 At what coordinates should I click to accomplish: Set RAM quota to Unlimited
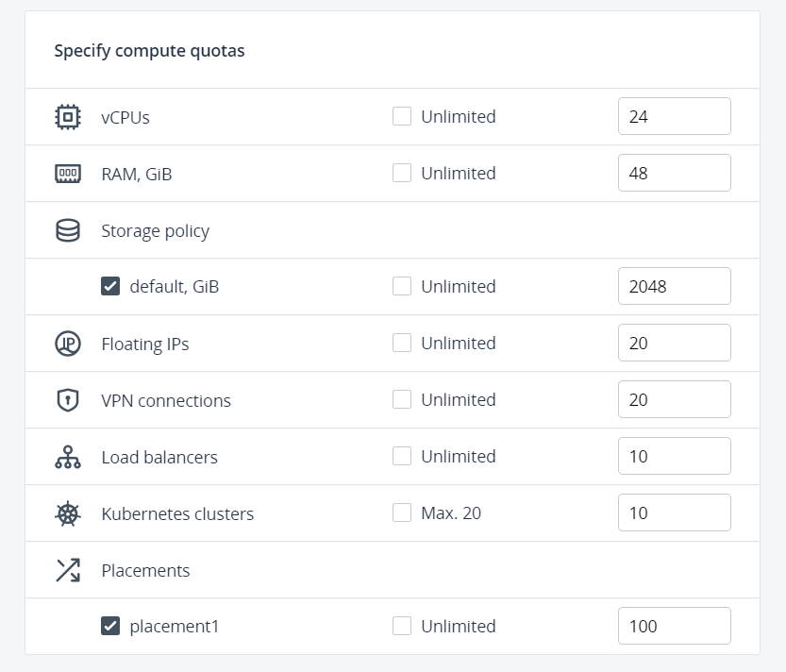pos(402,174)
